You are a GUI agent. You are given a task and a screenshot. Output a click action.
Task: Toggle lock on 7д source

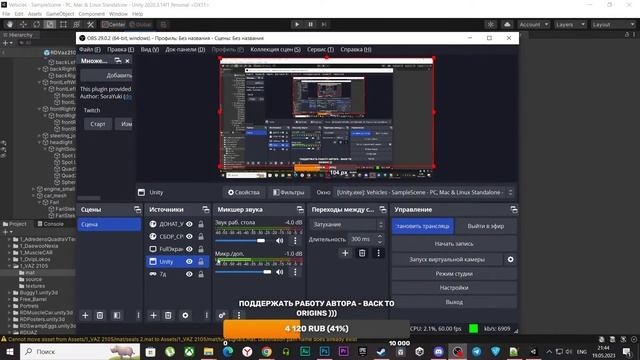point(201,274)
